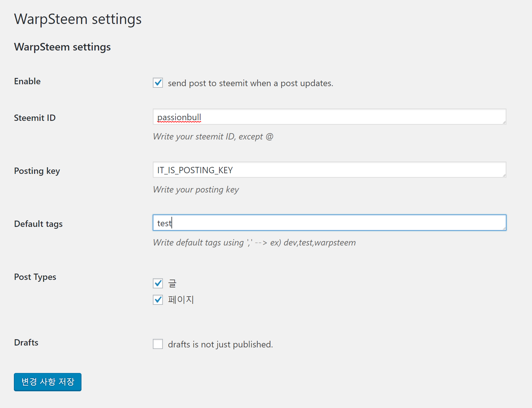This screenshot has width=532, height=408.
Task: Click the Default tags field resize corner
Action: pos(504,228)
